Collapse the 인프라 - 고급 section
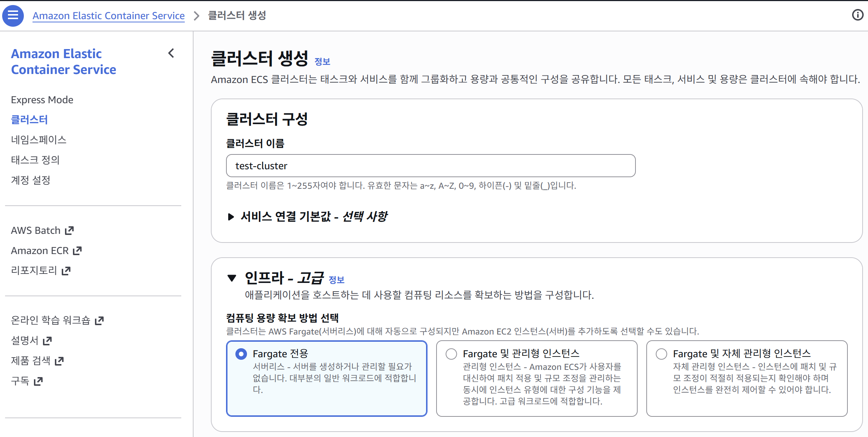This screenshot has width=868, height=437. 231,278
